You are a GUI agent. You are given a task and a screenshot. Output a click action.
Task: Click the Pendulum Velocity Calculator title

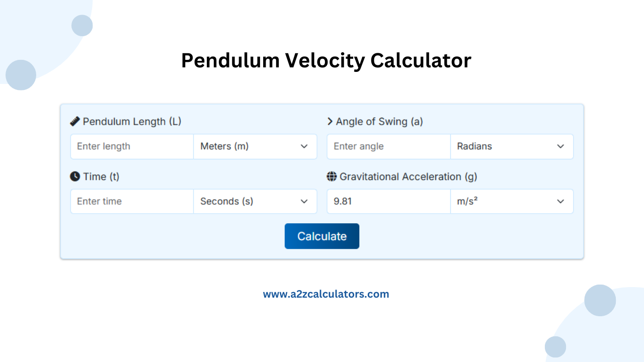326,60
